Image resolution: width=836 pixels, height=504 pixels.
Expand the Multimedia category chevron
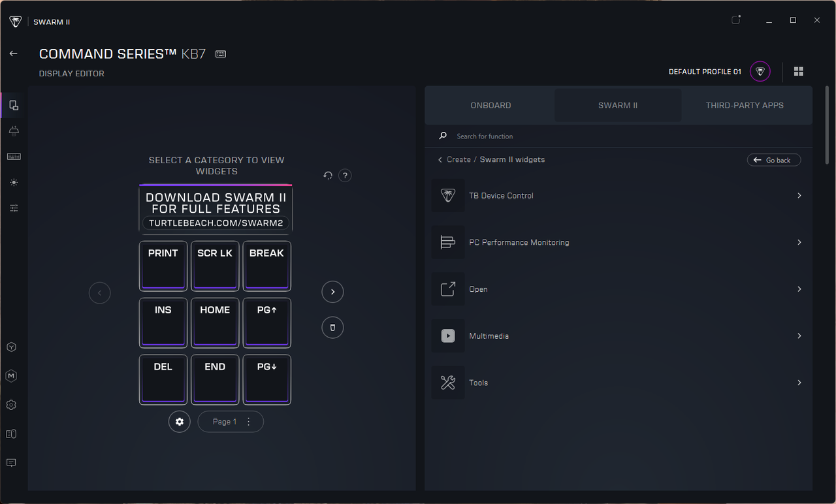(799, 336)
